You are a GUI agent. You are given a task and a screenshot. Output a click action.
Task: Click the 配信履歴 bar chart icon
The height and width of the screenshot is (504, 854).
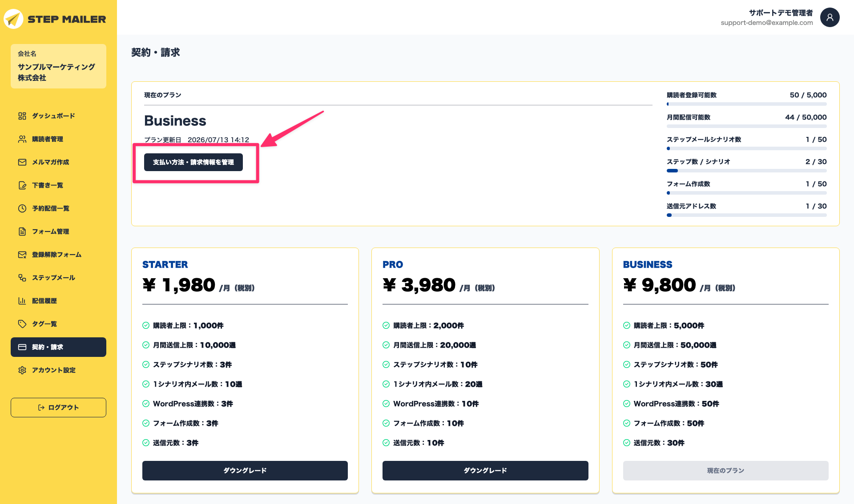coord(22,301)
